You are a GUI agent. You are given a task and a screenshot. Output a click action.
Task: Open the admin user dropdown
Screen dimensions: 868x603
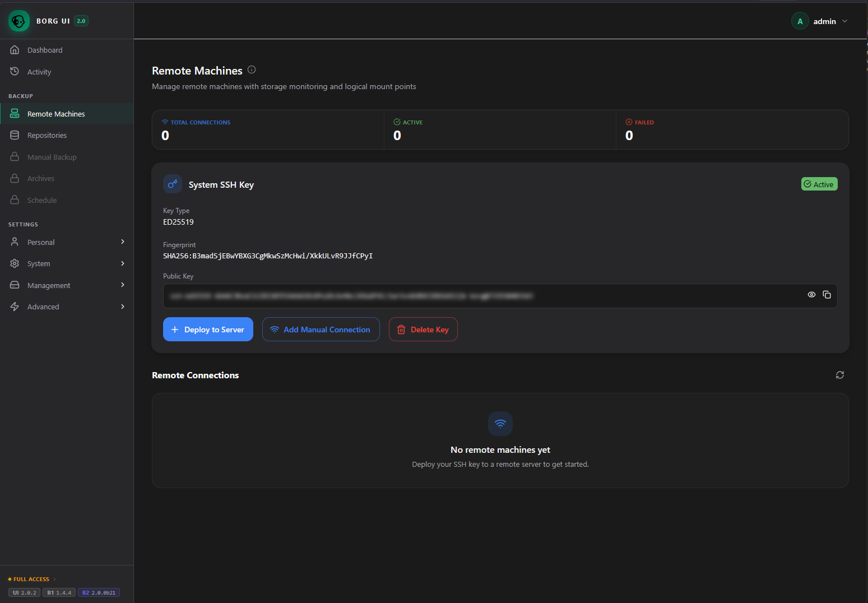819,21
